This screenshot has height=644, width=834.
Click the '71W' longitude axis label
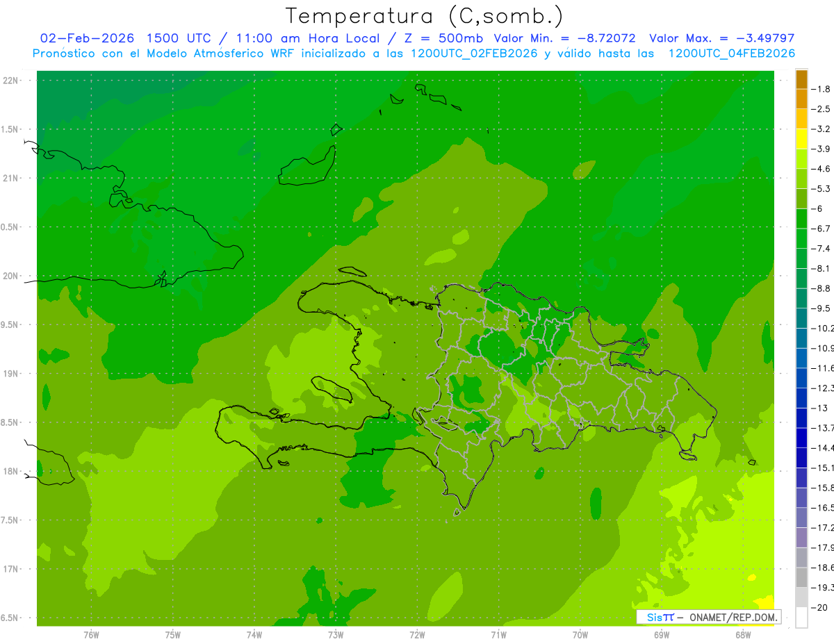(x=499, y=634)
